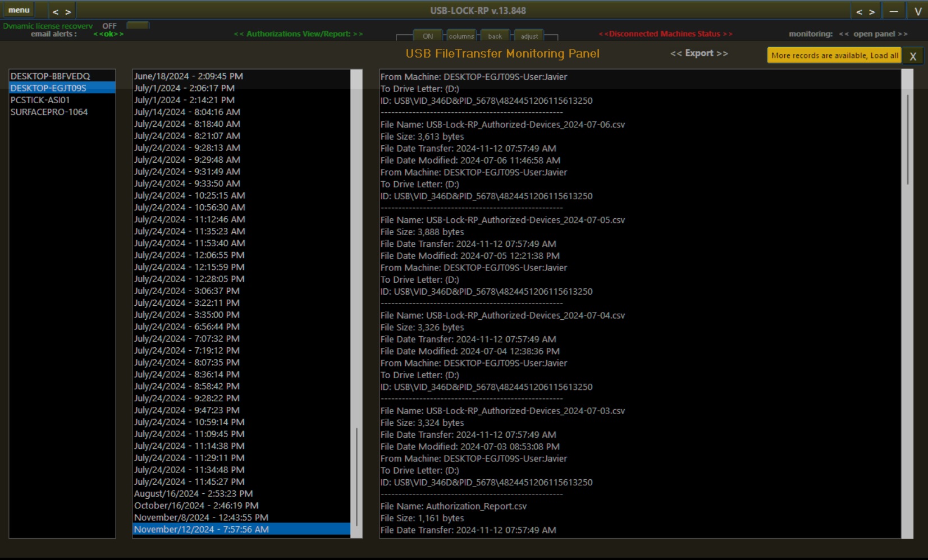The image size is (928, 560).
Task: Select record July/24/2024 - 3:35:00 PM
Action: tap(241, 315)
